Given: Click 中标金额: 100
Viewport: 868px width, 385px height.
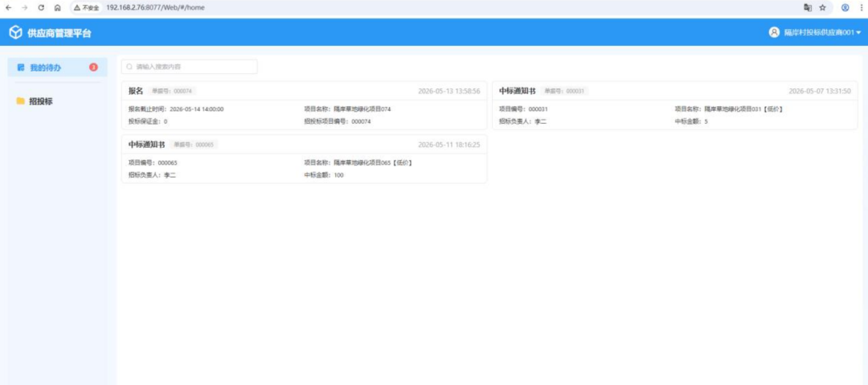Looking at the screenshot, I should pos(323,175).
